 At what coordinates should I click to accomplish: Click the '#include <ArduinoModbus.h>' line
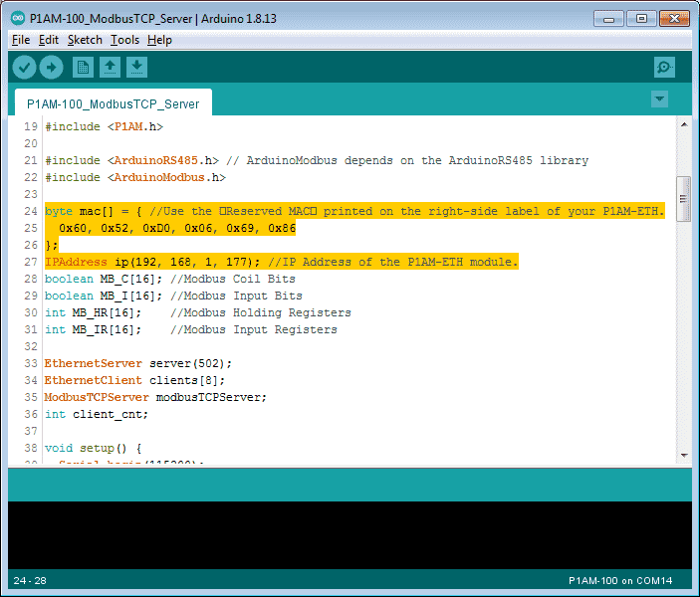(135, 177)
